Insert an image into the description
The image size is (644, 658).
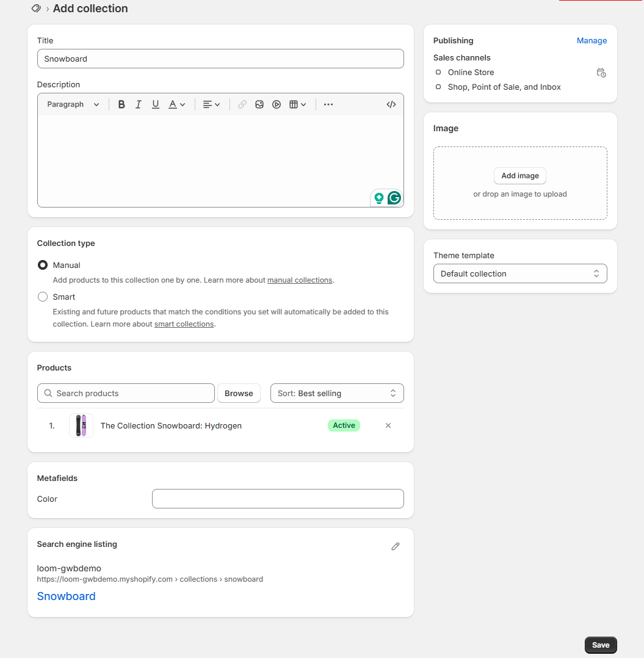coord(259,104)
